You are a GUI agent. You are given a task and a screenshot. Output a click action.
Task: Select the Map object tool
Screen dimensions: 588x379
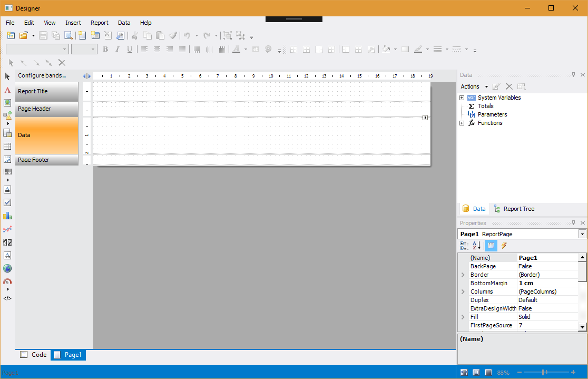(7, 268)
